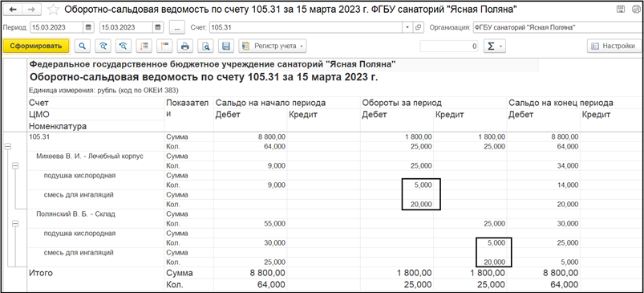Viewport: 644px width, 293px height.
Task: Open the Настройки settings button
Action: [x=614, y=46]
